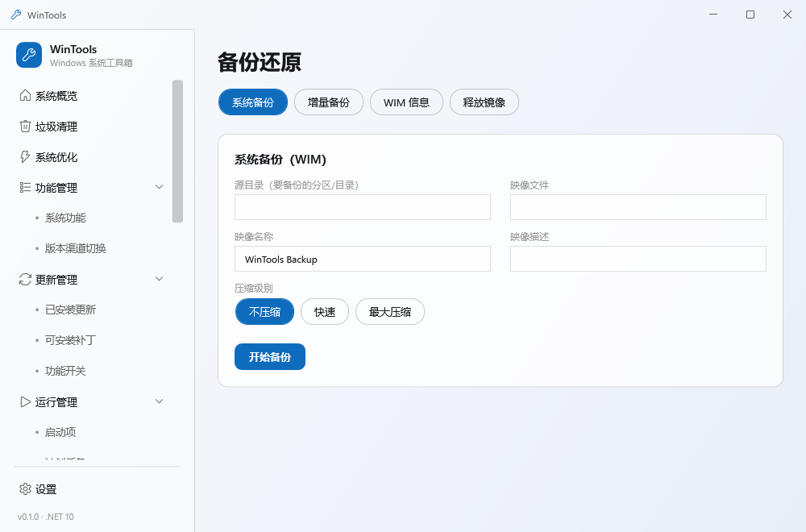Focus the 映像描述 input field
The image size is (806, 532).
[x=638, y=259]
